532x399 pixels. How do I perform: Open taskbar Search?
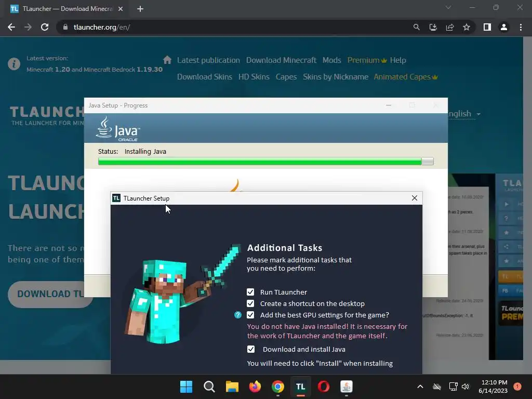[209, 387]
